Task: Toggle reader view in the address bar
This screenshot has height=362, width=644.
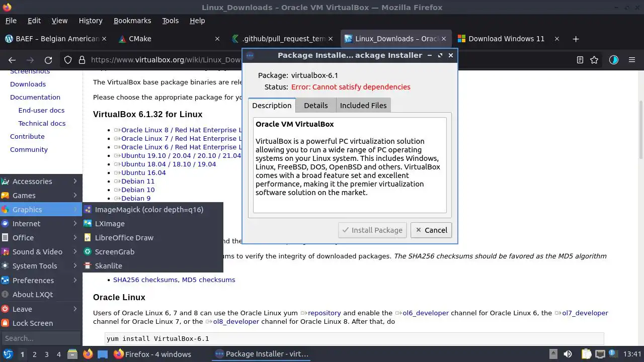Action: tap(580, 60)
